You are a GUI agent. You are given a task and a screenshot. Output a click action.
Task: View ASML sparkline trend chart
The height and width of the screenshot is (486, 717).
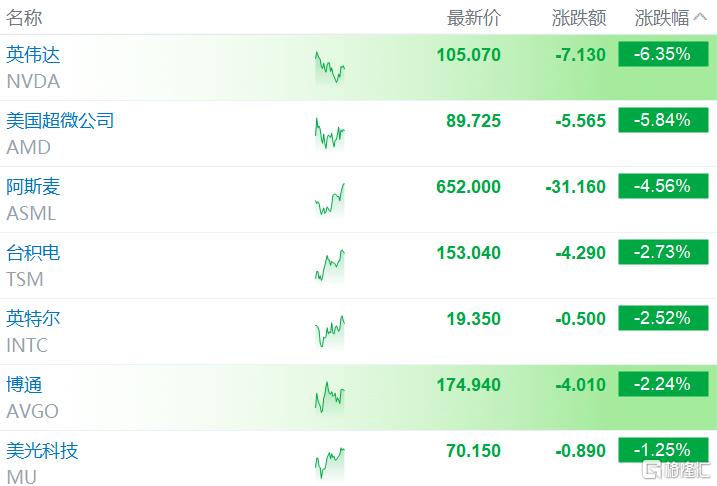[330, 199]
